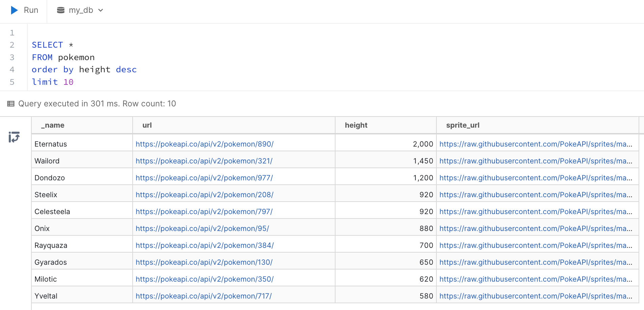
Task: Click the height value 2,000
Action: click(x=423, y=144)
